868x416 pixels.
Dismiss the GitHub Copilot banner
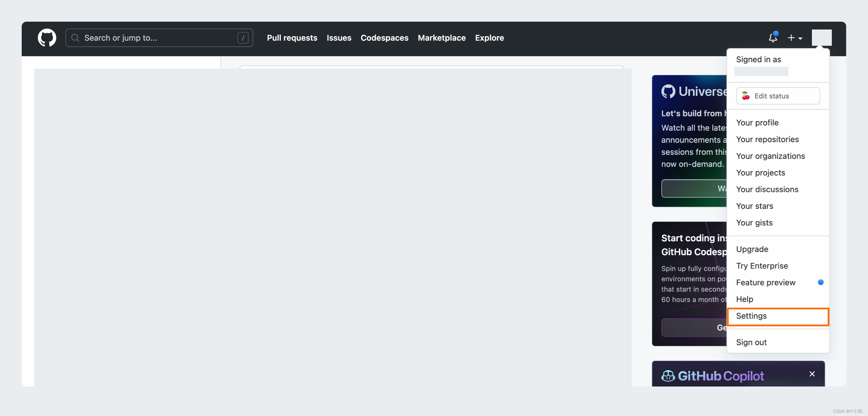click(x=812, y=374)
